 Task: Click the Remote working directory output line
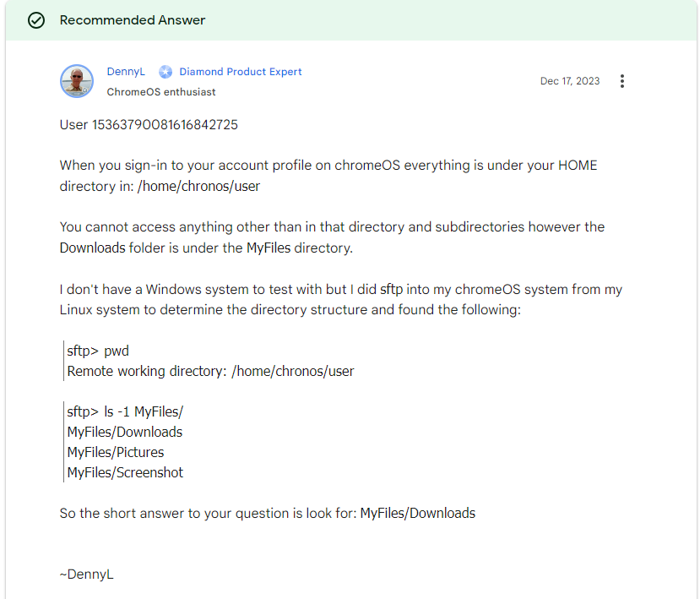pyautogui.click(x=210, y=371)
